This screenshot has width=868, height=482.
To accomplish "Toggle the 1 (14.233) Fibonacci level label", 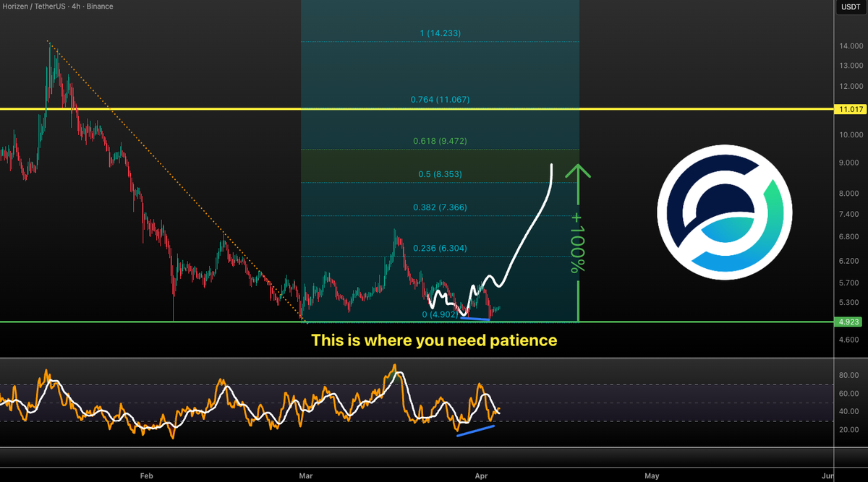I will coord(440,33).
